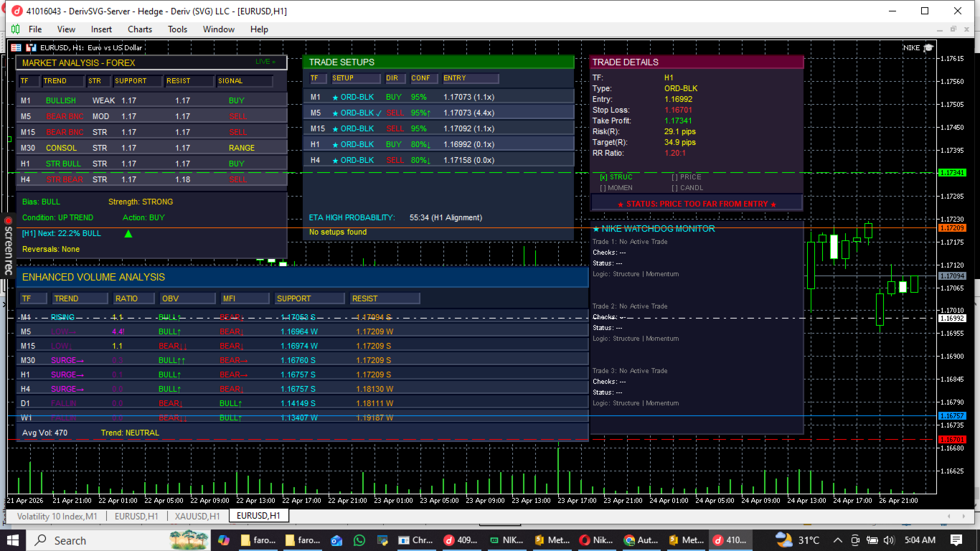Click the NIKE WATCHDOG MONITOR title

coord(654,229)
